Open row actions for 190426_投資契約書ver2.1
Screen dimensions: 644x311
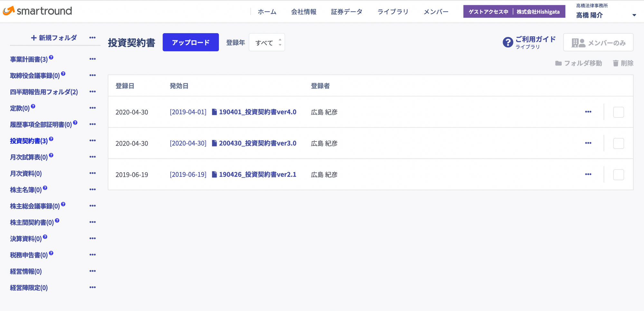588,174
